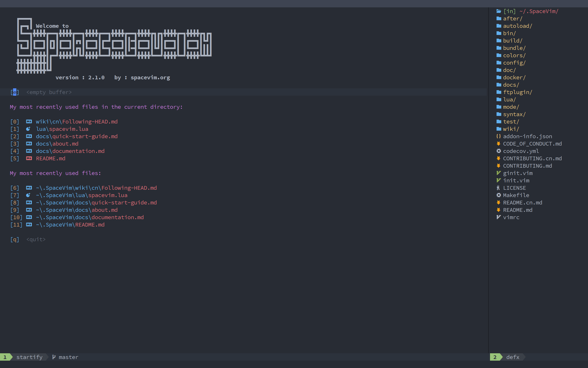Open ~\.SpaceVim\lua\spacevim.lua entry [7]

[82, 195]
